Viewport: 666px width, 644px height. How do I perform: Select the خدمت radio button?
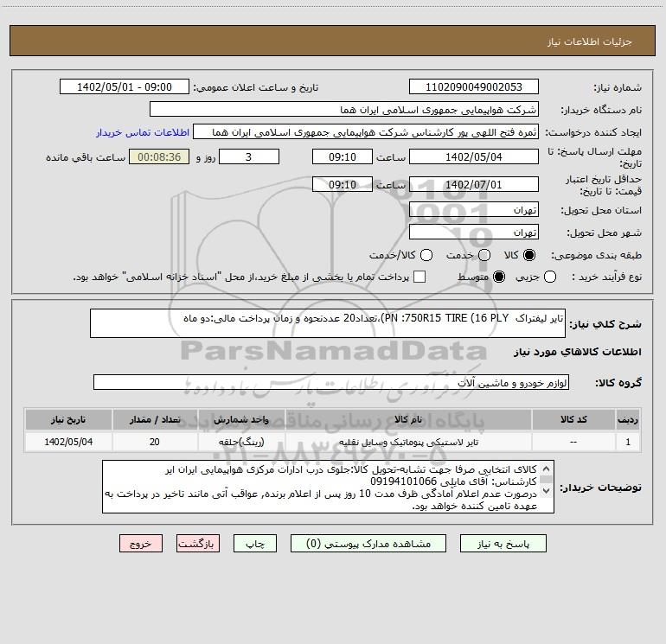coord(484,255)
